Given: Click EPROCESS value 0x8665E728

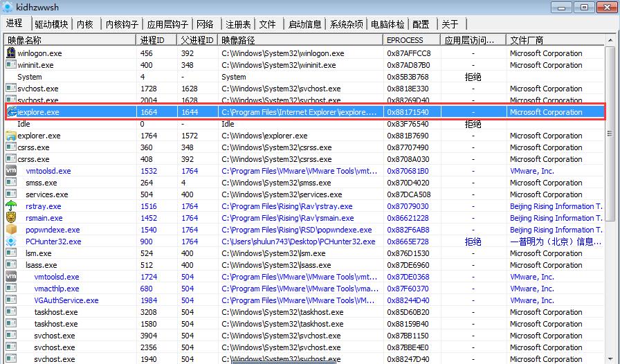Looking at the screenshot, I should (x=408, y=242).
